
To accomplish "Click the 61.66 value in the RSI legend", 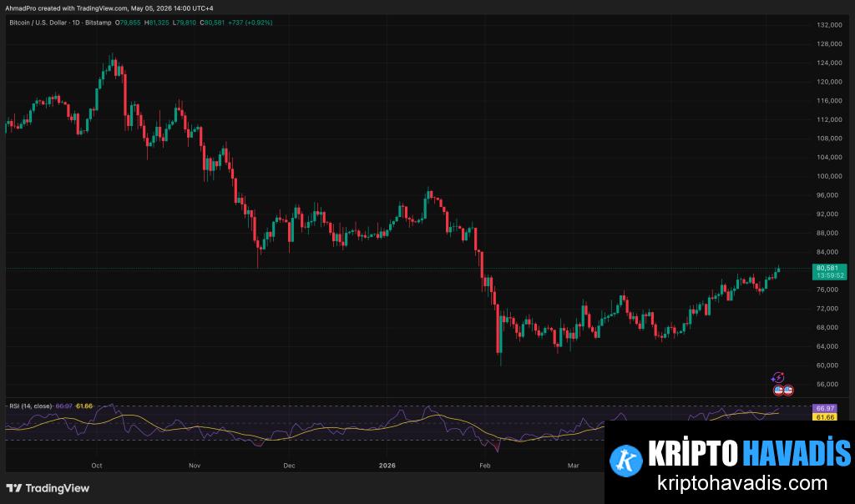I will [x=84, y=406].
